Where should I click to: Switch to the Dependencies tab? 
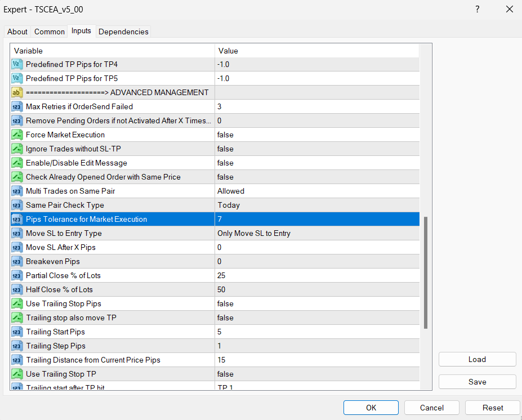(x=123, y=32)
